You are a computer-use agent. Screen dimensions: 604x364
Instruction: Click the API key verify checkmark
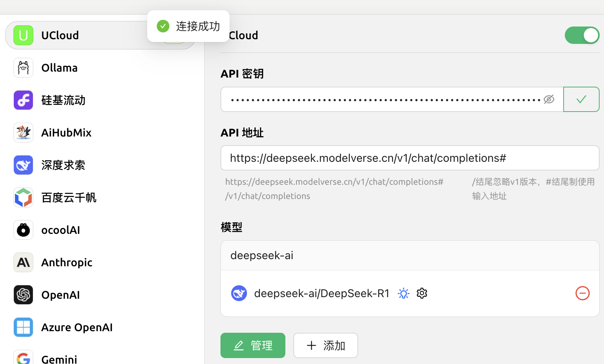pos(581,99)
